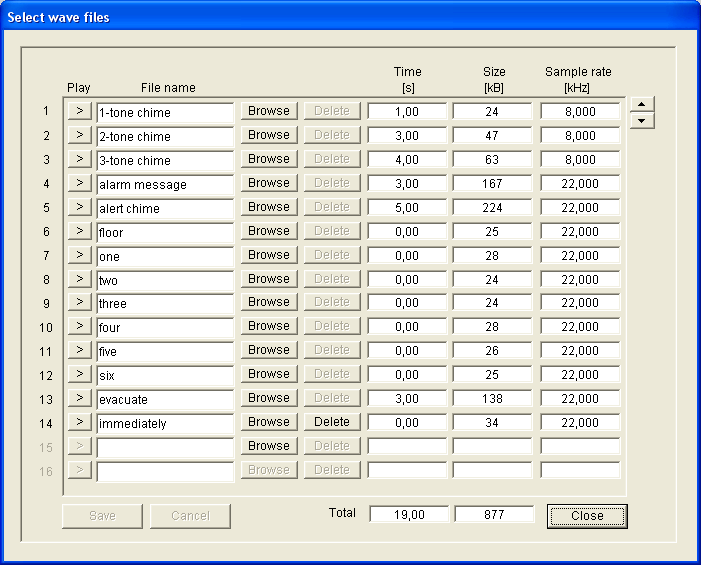Click the 'six' file name field

coord(165,376)
